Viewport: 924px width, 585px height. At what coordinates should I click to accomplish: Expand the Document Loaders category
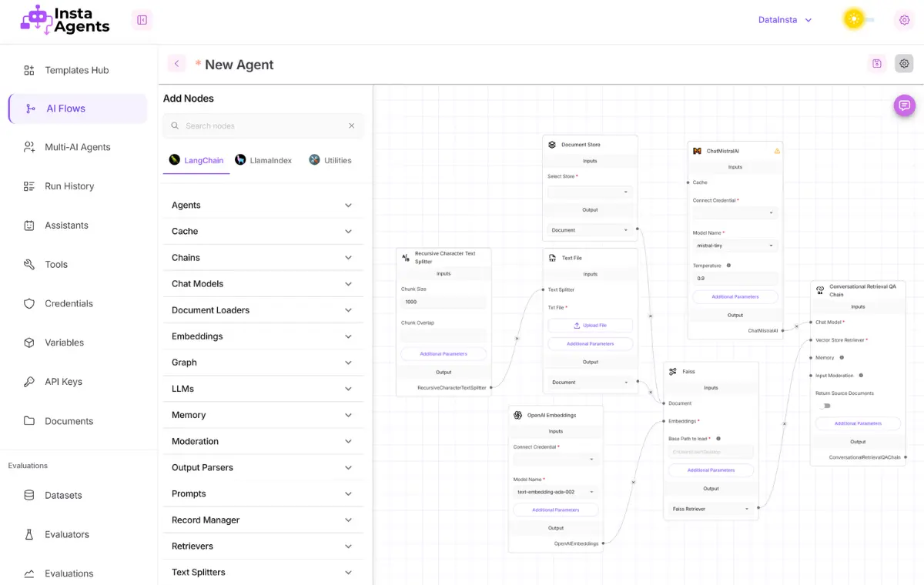pos(263,310)
